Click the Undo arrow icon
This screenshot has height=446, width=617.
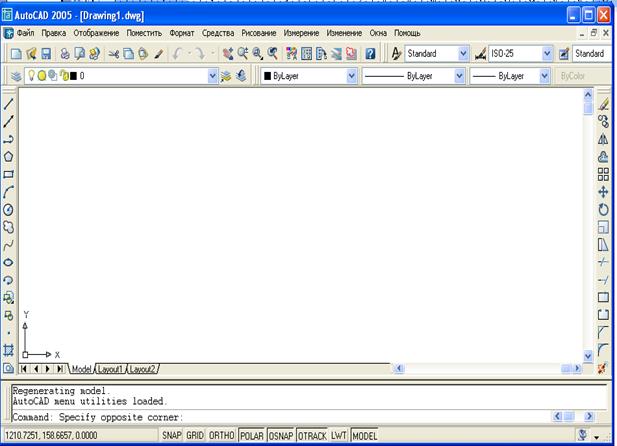click(x=178, y=54)
